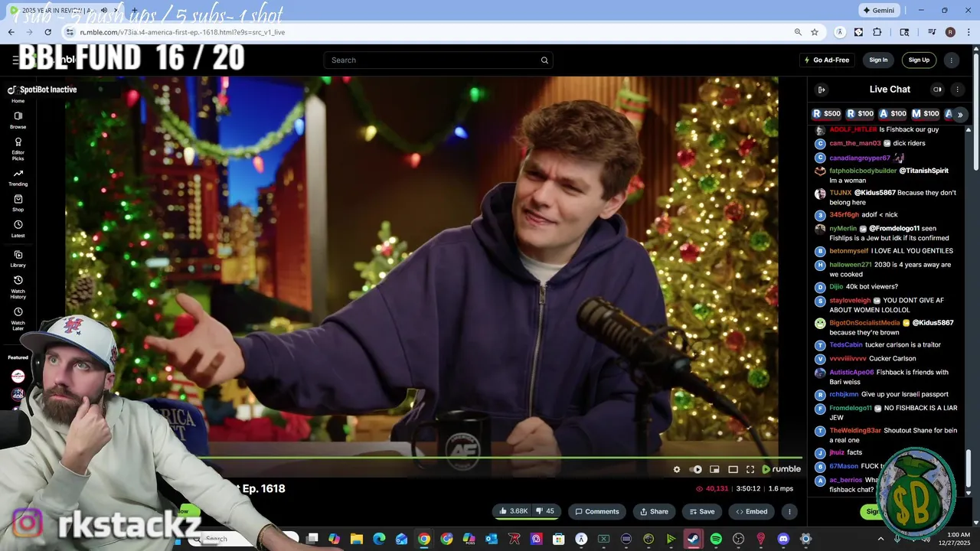Toggle chat pop-out mode icon
The height and width of the screenshot is (551, 980).
click(937, 90)
